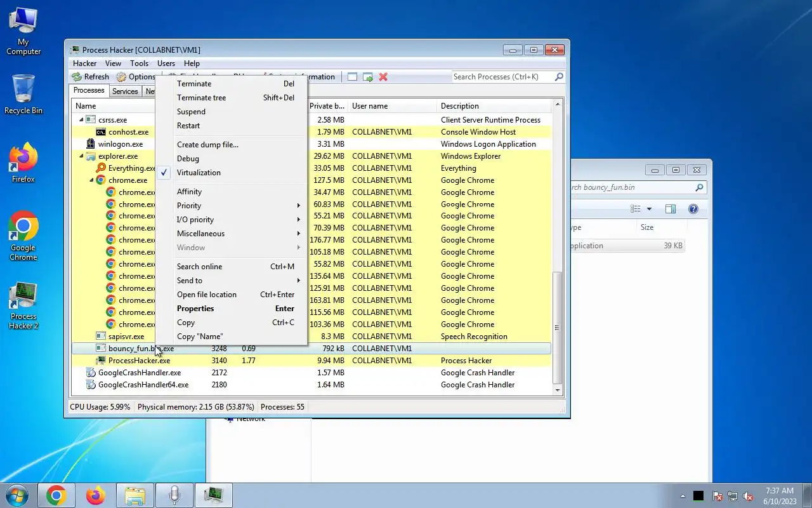Open the Process Hacker 2 desktop shortcut

tap(23, 306)
